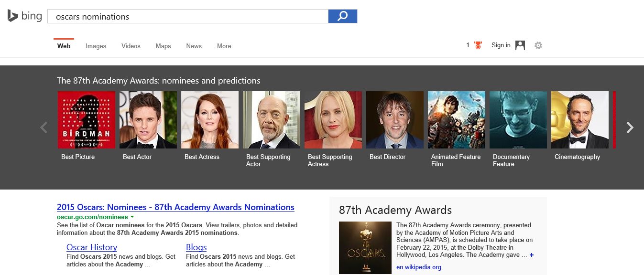
Task: Select the Cinematography thumbnail photo
Action: (580, 120)
